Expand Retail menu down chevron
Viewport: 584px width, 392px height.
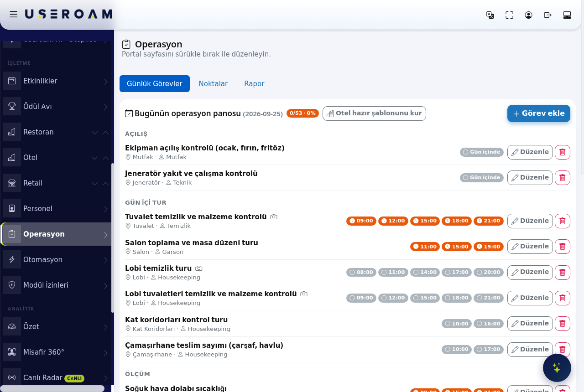click(x=94, y=183)
